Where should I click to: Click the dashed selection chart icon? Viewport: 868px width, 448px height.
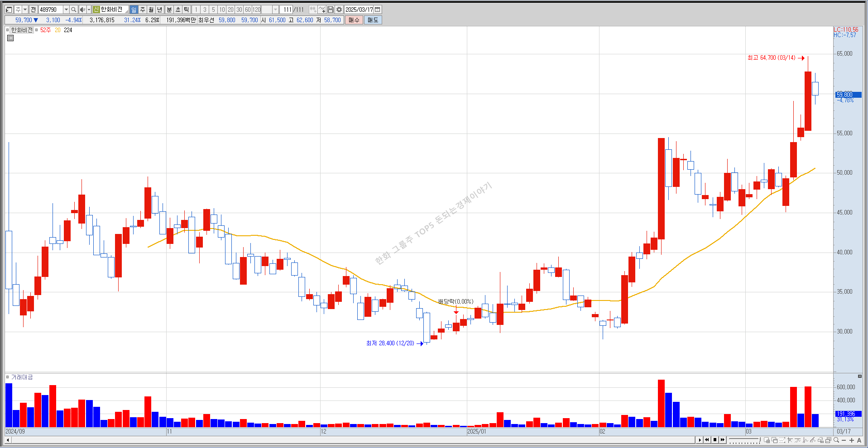pos(782,440)
